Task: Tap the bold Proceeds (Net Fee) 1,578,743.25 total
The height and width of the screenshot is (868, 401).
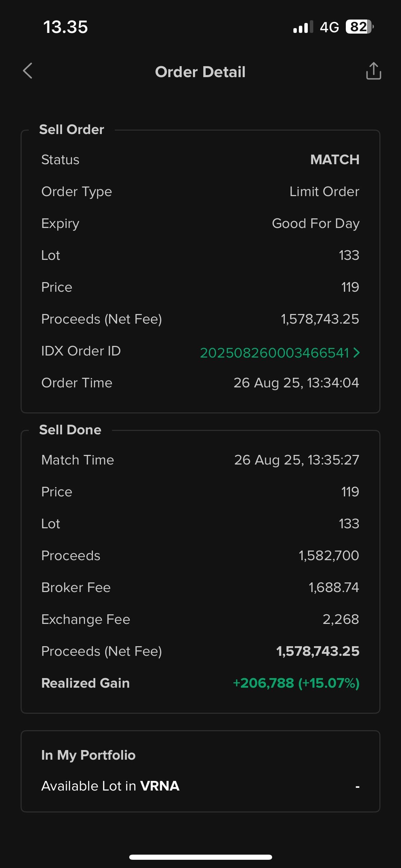Action: point(318,651)
